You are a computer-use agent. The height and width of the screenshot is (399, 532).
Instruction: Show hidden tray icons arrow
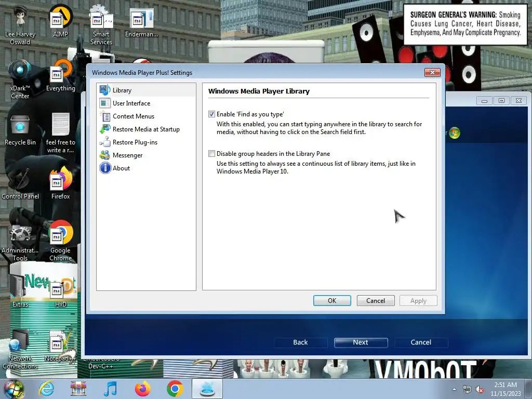click(454, 389)
